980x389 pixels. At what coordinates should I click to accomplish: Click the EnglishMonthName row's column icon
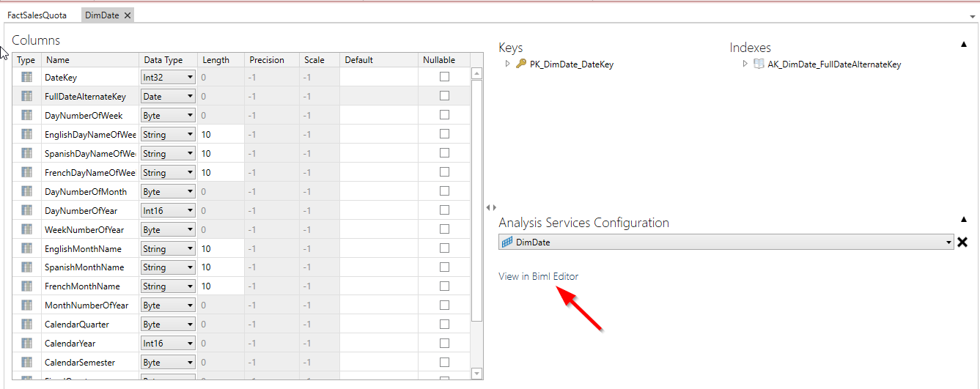(26, 248)
